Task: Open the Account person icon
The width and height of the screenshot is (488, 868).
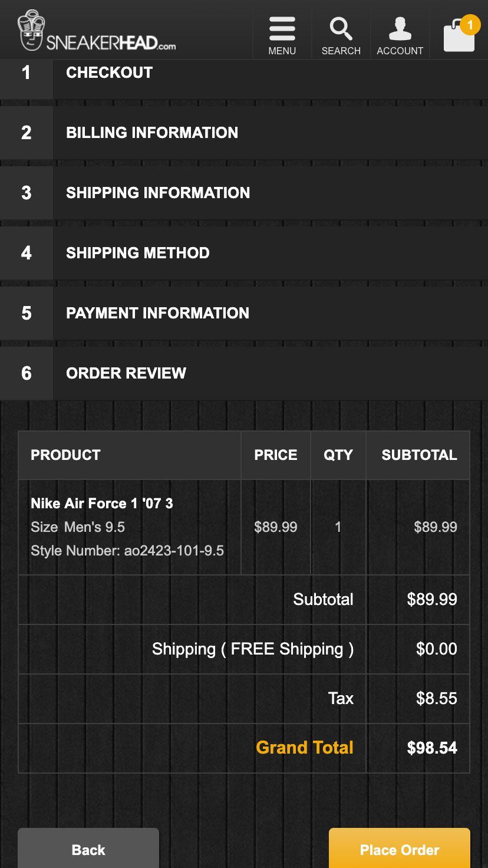Action: click(x=400, y=29)
